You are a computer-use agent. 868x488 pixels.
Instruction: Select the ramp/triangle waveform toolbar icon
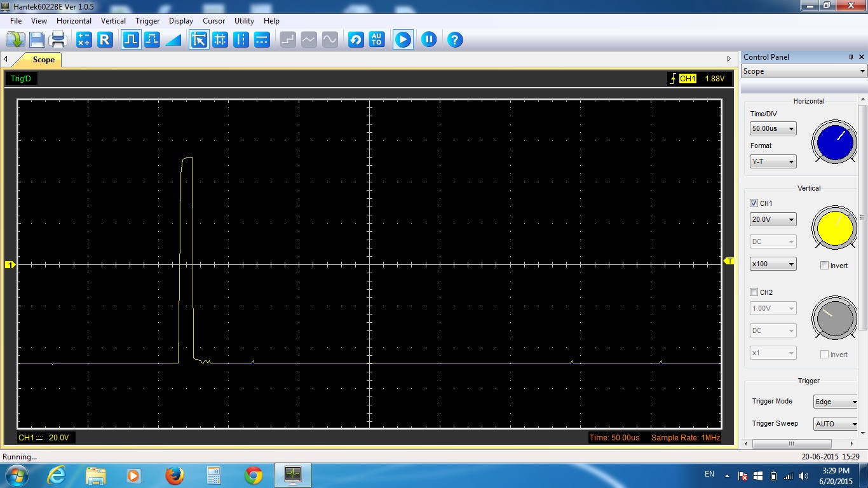(173, 40)
